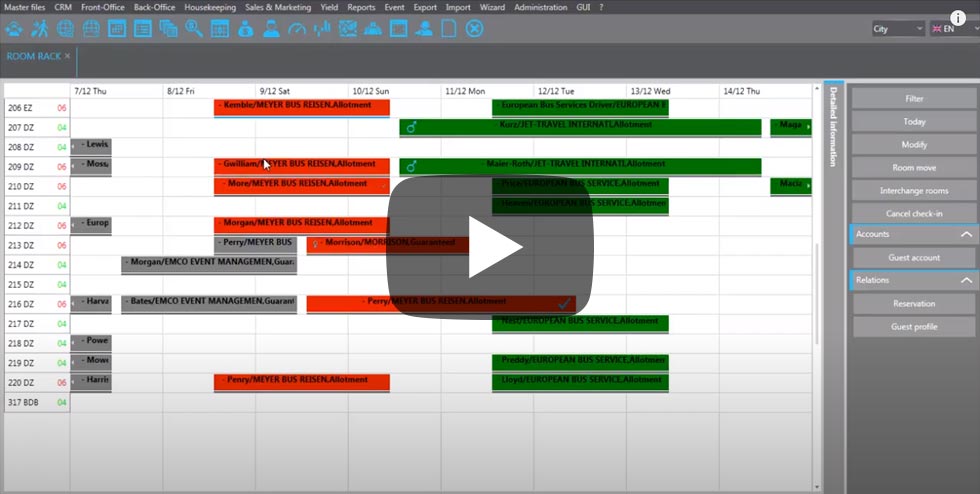Click the calendar icon before the money bag

click(219, 29)
